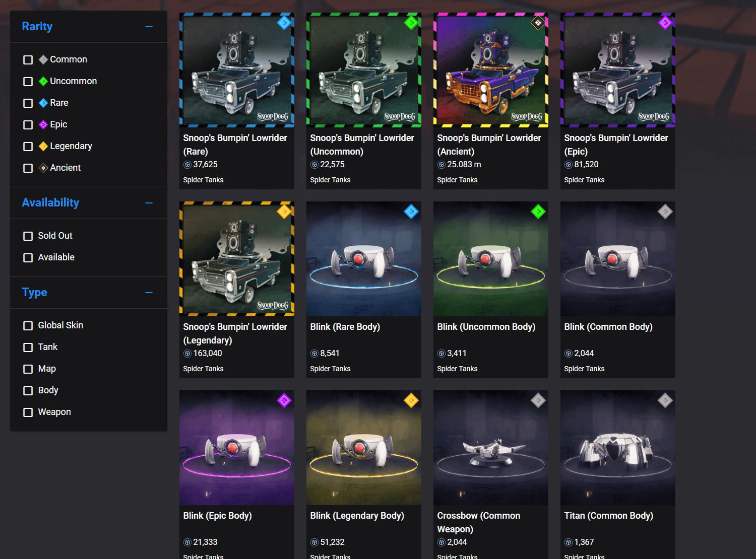Enable the Legendary rarity checkbox

tap(28, 147)
